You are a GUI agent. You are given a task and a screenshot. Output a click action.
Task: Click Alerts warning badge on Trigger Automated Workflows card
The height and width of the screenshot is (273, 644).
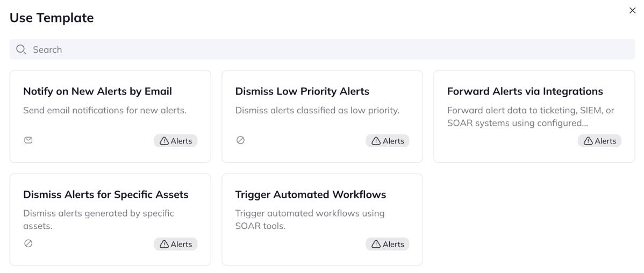[388, 245]
